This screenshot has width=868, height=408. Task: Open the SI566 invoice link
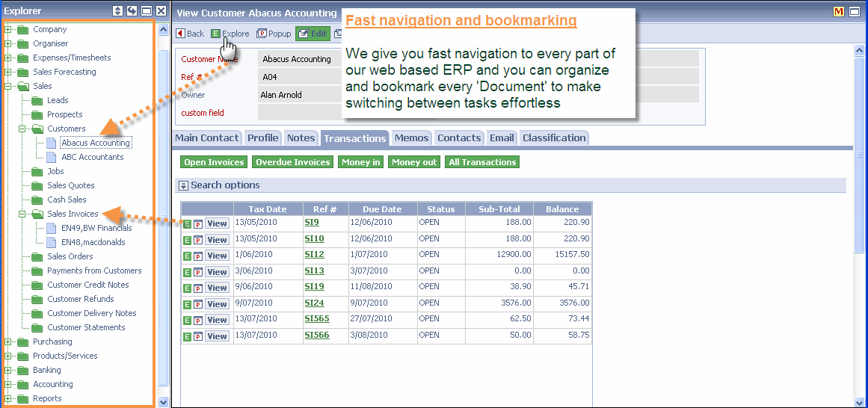(317, 335)
